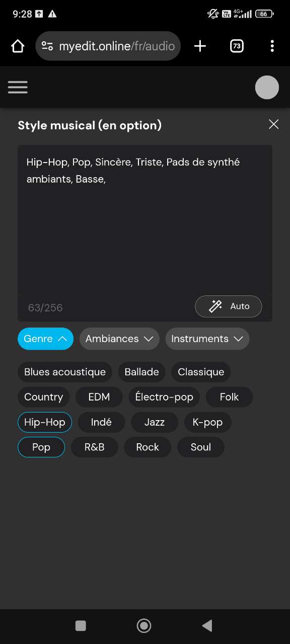
Task: Deselect the Pop genre chip
Action: 41,447
